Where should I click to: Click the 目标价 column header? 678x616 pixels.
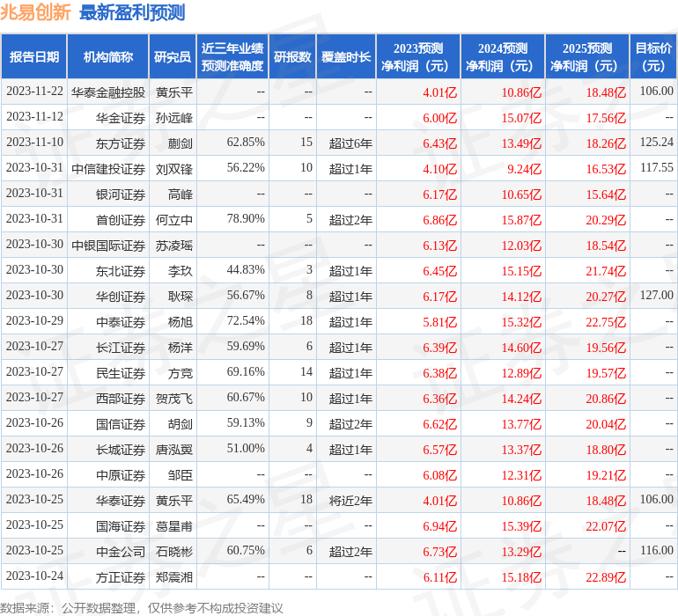point(653,56)
